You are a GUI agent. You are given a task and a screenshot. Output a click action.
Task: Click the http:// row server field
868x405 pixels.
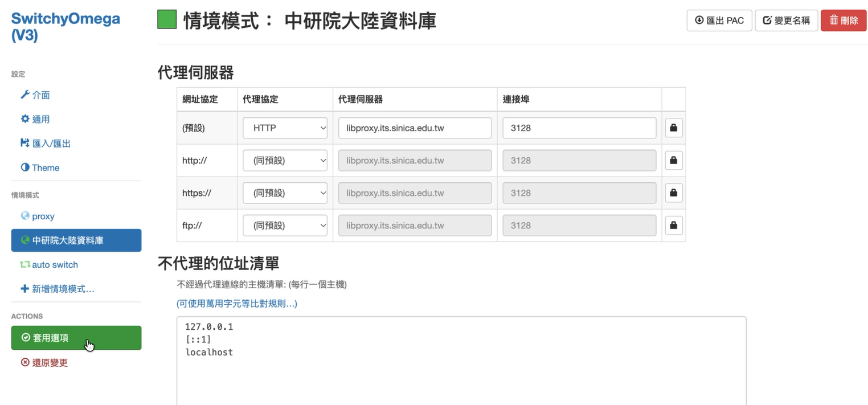415,161
